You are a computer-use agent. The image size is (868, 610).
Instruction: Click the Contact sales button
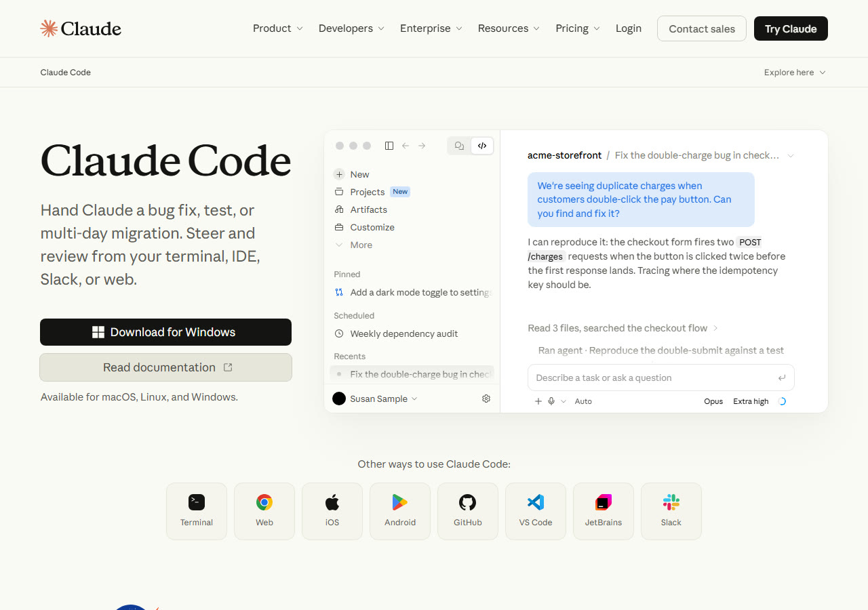[x=702, y=28]
